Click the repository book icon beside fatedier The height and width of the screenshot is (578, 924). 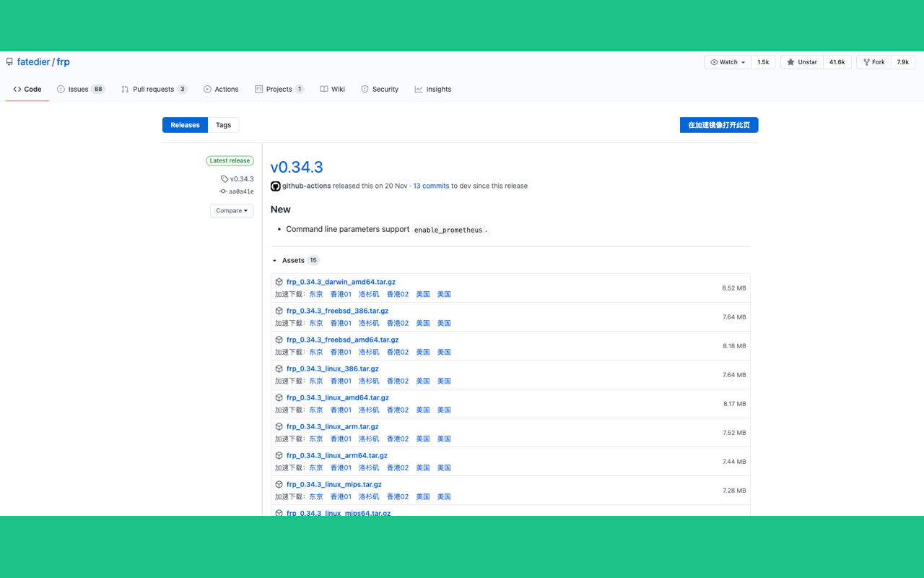coord(9,62)
